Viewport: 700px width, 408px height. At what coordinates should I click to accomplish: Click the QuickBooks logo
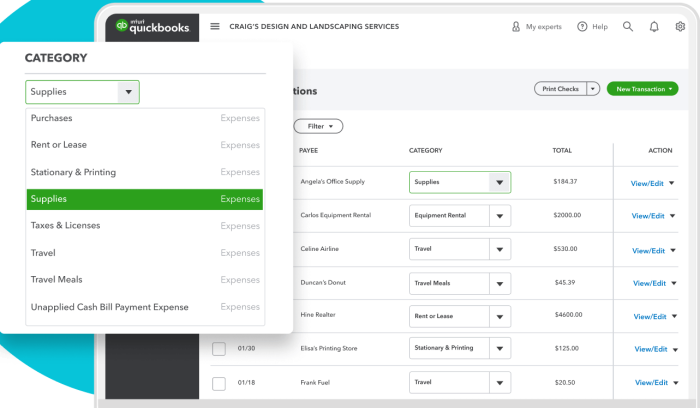(x=152, y=26)
